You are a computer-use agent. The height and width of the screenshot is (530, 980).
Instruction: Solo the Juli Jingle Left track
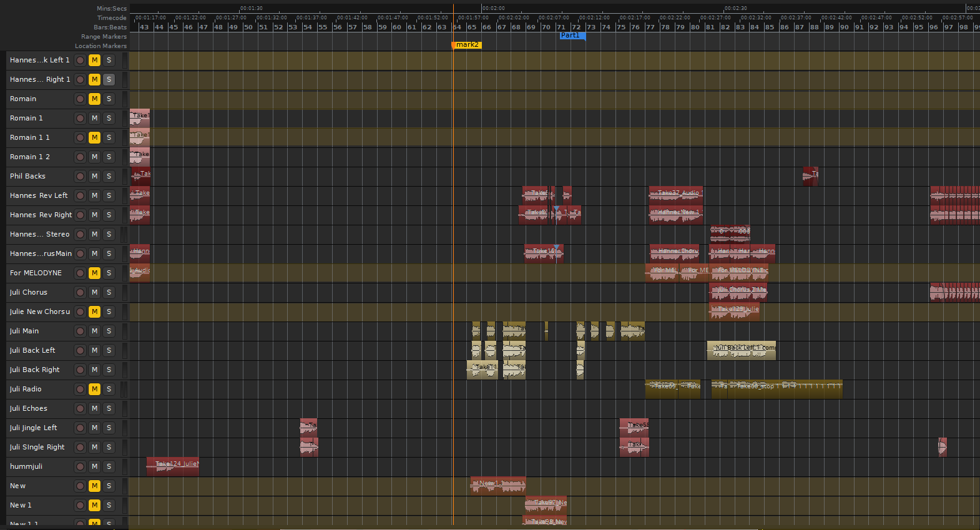coord(109,428)
